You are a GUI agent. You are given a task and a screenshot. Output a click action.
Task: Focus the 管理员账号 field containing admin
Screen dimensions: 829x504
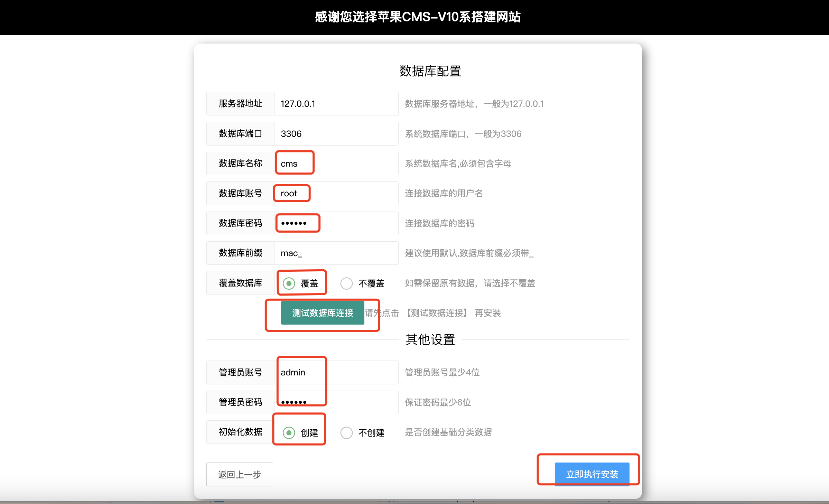coord(336,372)
